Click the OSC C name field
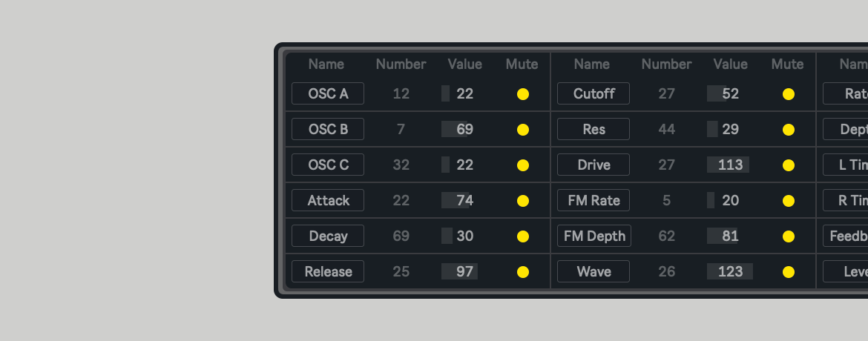This screenshot has width=868, height=341. click(x=328, y=165)
